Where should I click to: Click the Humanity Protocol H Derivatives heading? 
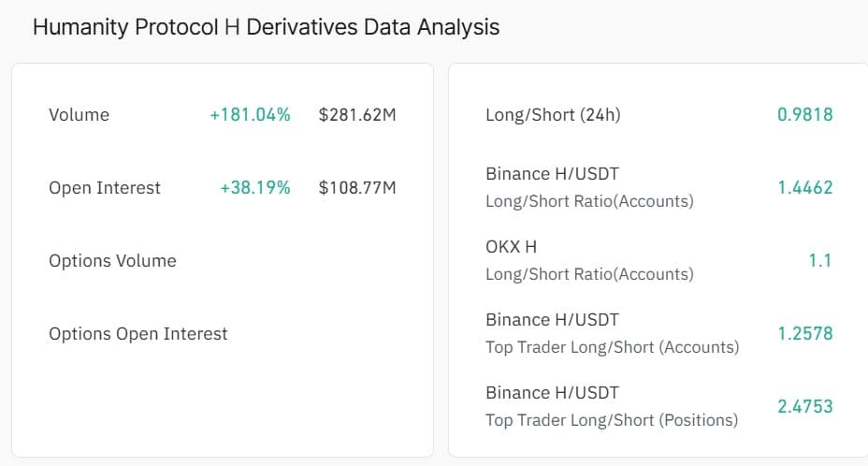[267, 27]
